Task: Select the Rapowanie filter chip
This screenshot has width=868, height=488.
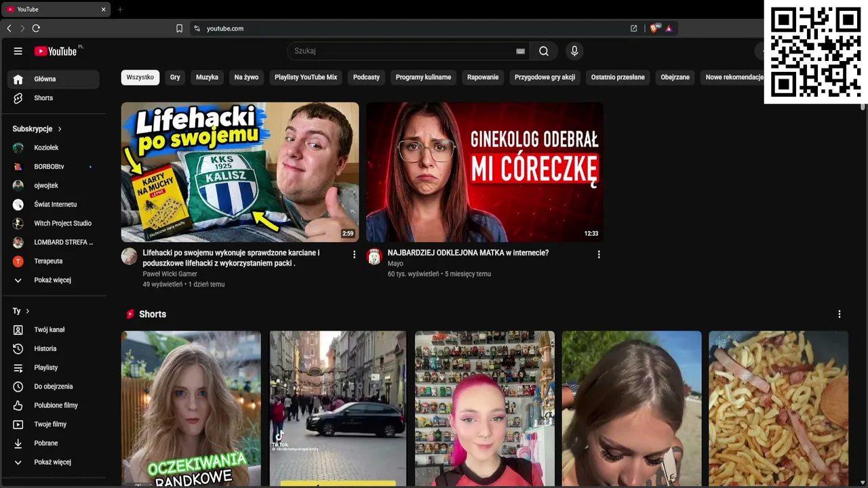Action: click(483, 77)
